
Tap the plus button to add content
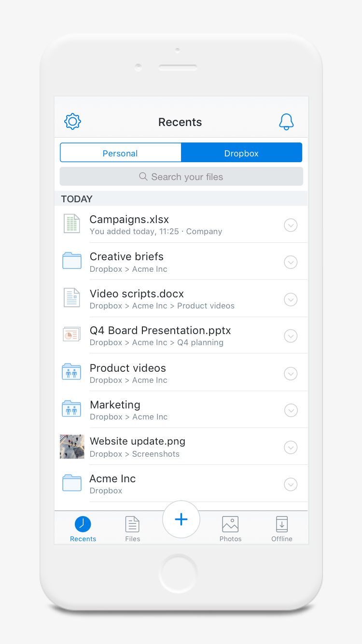pos(181,519)
